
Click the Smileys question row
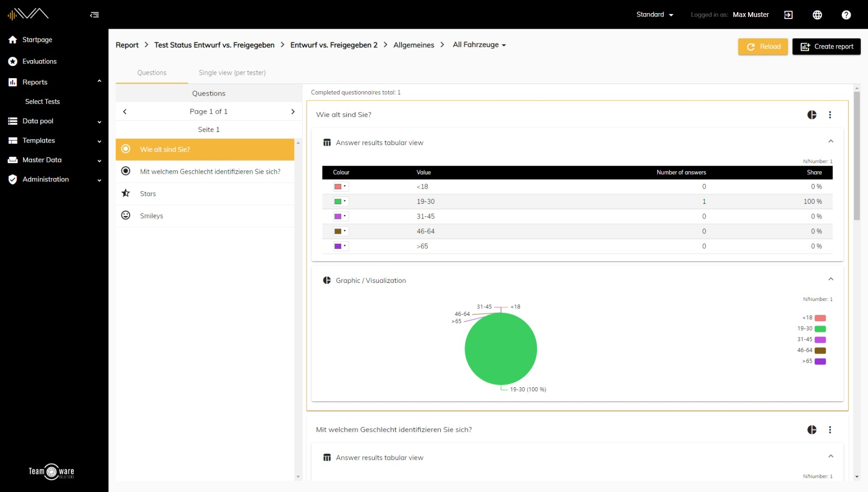tap(205, 216)
